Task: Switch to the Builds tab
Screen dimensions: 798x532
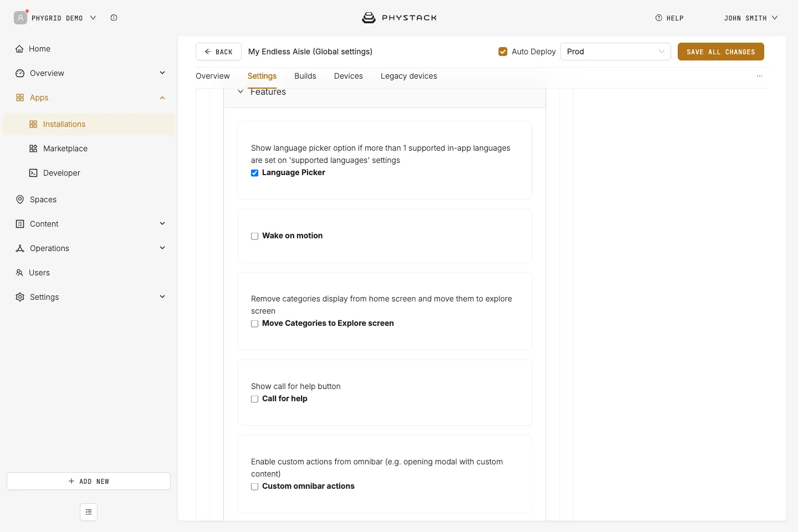Action: (x=305, y=76)
